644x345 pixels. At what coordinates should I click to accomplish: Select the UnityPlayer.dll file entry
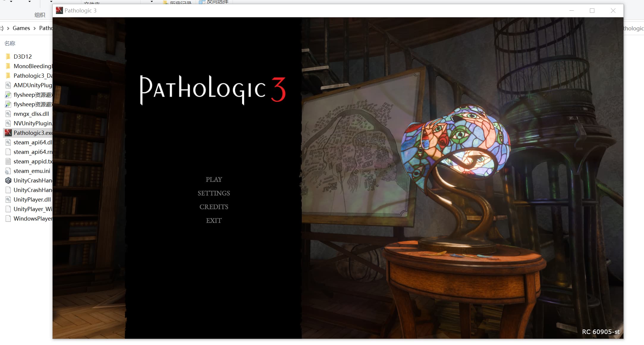point(32,199)
